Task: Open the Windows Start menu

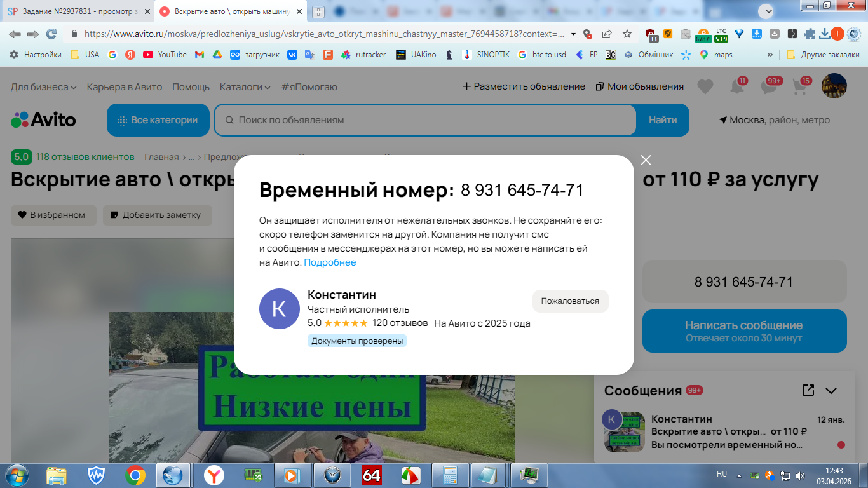Action: pyautogui.click(x=16, y=475)
